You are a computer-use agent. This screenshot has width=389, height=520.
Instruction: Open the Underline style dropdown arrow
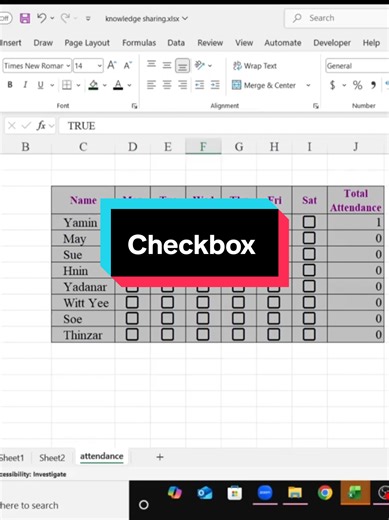[x=52, y=85]
